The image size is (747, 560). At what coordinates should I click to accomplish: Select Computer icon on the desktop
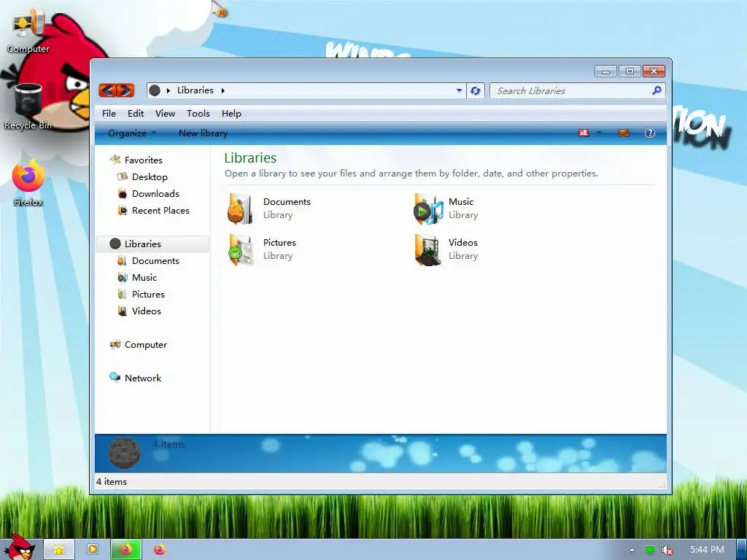point(28,31)
